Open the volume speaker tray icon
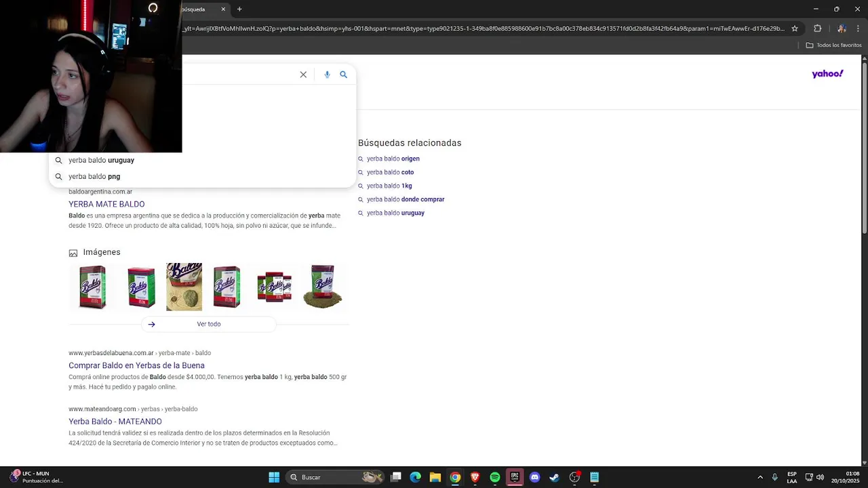The image size is (868, 488). pos(820,477)
